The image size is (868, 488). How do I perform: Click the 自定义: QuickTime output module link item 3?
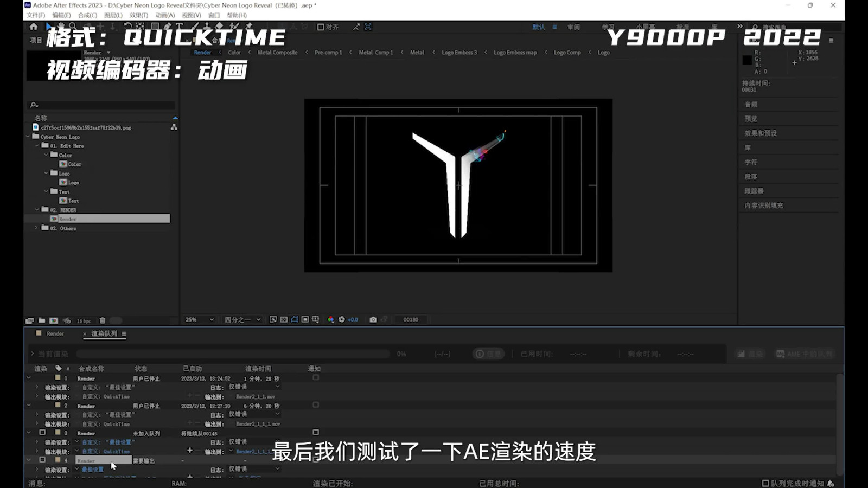[x=106, y=451]
